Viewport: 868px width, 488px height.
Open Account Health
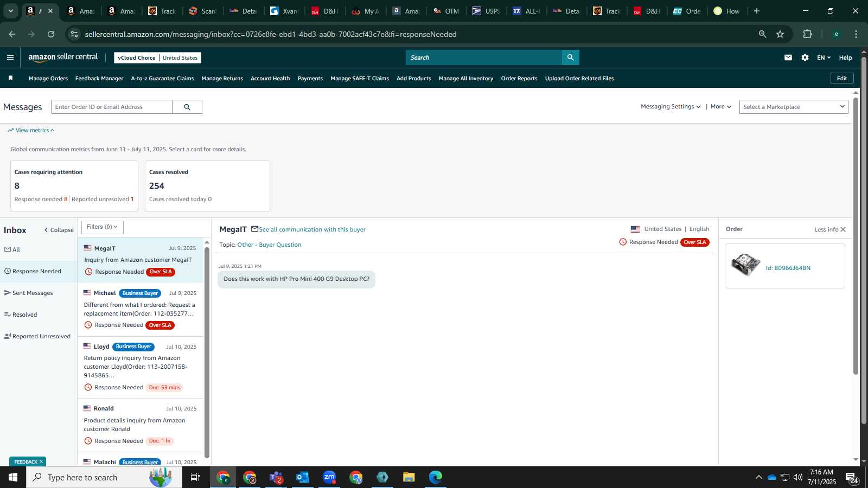click(270, 79)
